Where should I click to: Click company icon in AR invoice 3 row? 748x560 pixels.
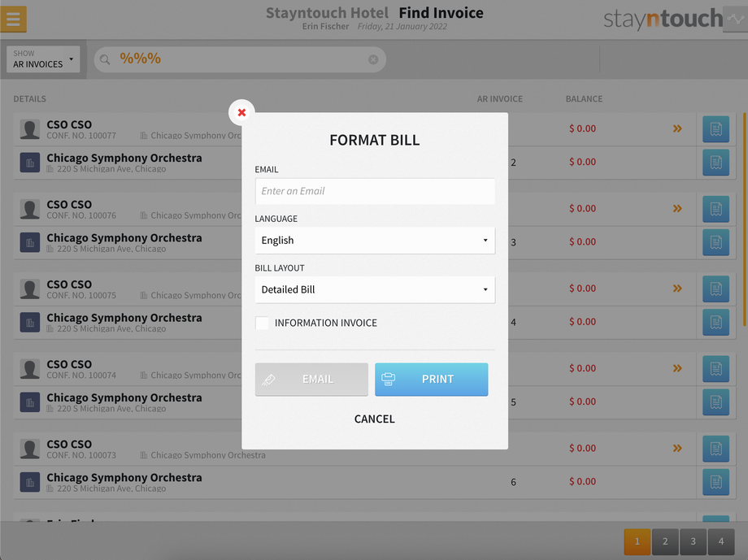pyautogui.click(x=29, y=242)
